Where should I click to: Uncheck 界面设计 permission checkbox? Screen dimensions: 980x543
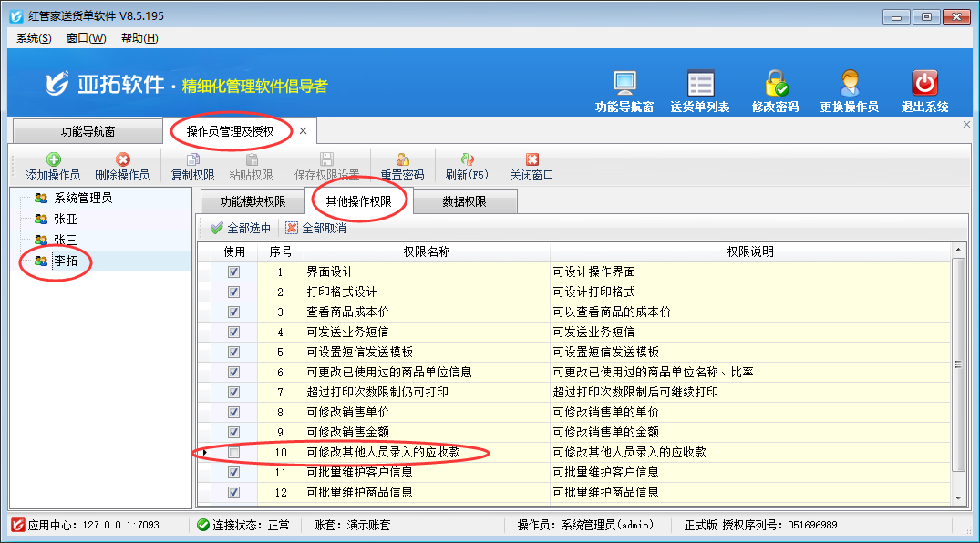coord(234,271)
